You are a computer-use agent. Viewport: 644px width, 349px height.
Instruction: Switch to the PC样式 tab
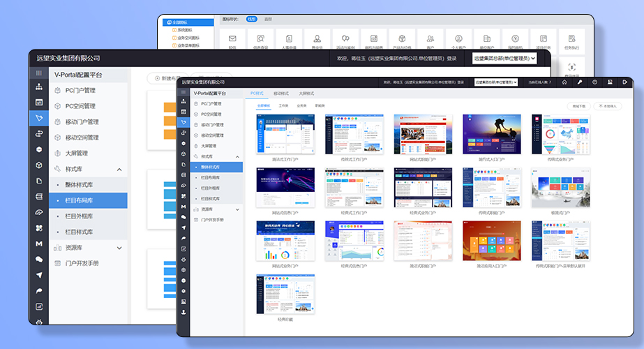tap(257, 94)
